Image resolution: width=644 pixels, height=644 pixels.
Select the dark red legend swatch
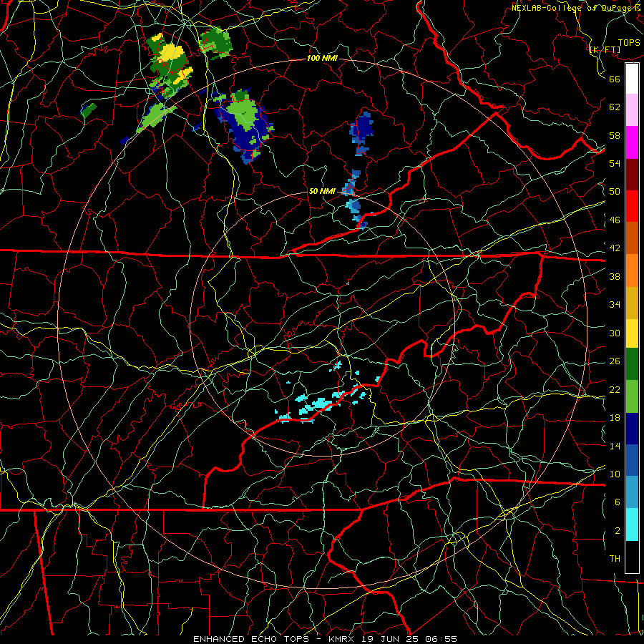pos(632,175)
